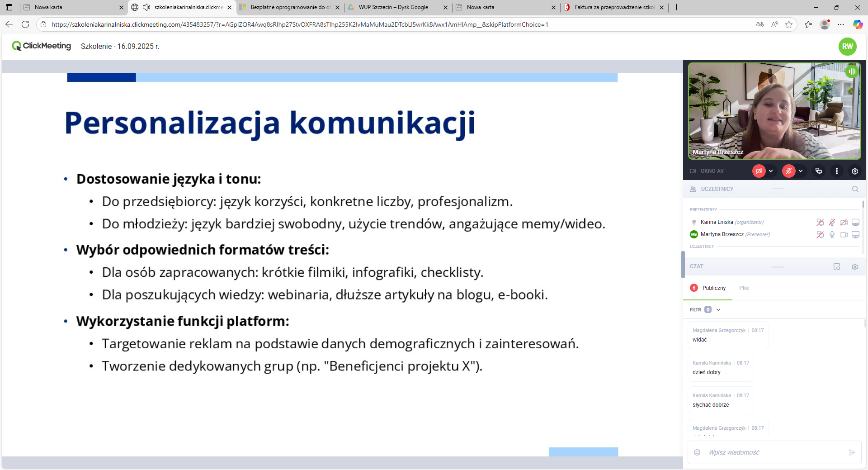This screenshot has width=868, height=470.
Task: Open camera device options chevron
Action: coord(771,171)
